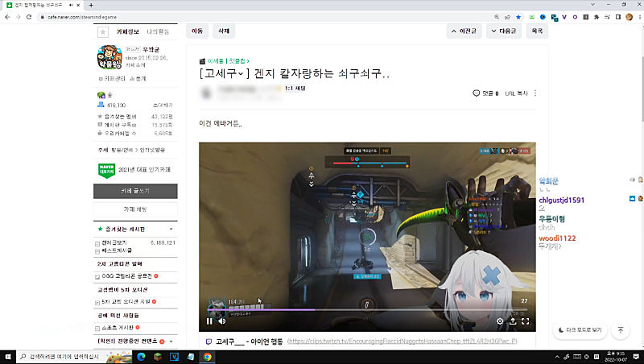Open the green extension icon in toolbar
This screenshot has width=644, height=364.
[532, 17]
